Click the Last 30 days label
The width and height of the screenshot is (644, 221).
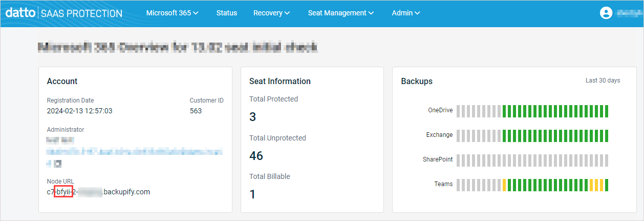click(603, 81)
